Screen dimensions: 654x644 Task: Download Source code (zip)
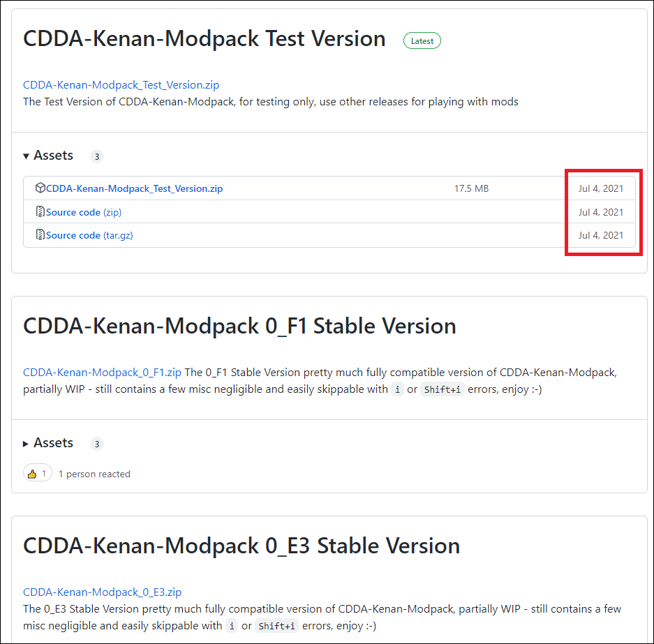click(84, 212)
